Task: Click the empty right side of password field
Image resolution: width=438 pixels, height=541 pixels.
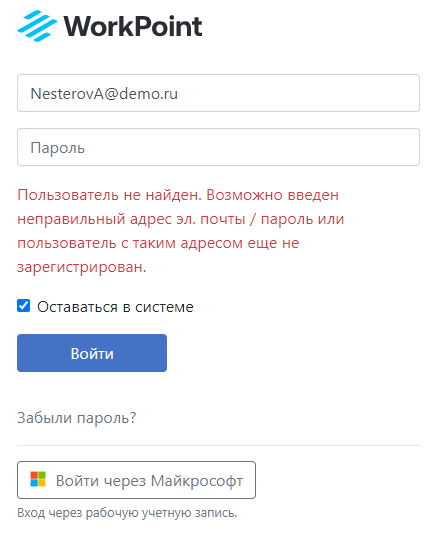Action: click(311, 147)
